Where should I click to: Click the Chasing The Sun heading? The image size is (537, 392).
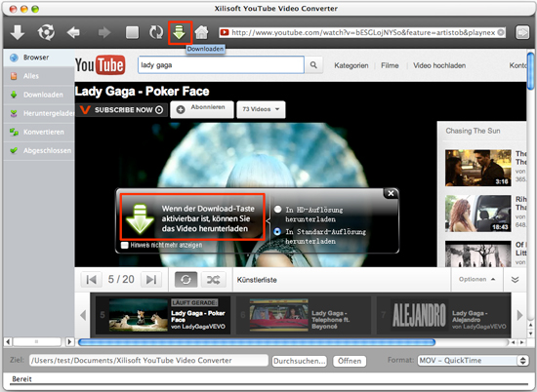click(x=473, y=131)
